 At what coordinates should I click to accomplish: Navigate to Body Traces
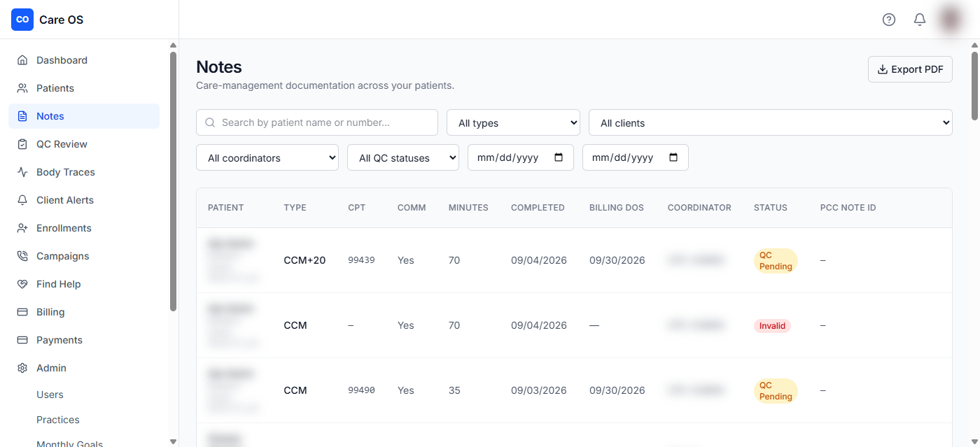(84, 172)
